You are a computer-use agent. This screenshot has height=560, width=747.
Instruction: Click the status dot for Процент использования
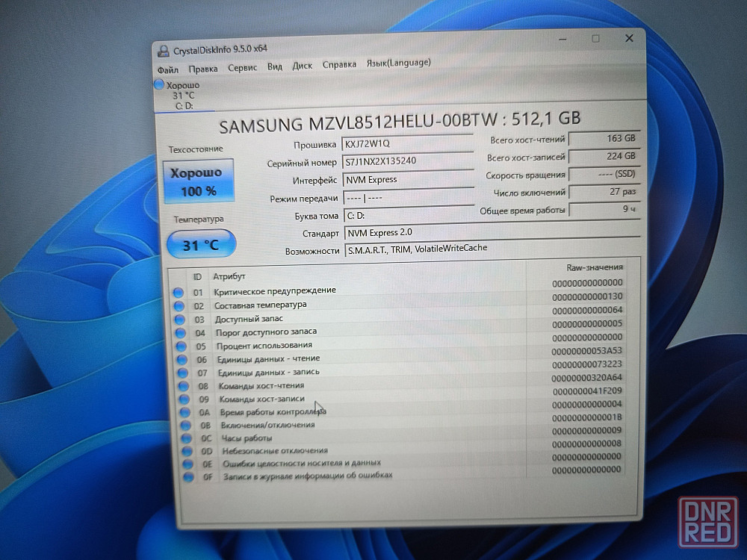[x=181, y=346]
